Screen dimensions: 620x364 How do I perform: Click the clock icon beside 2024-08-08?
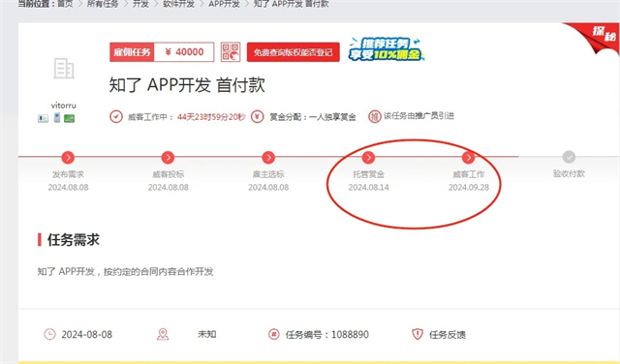[x=49, y=334]
